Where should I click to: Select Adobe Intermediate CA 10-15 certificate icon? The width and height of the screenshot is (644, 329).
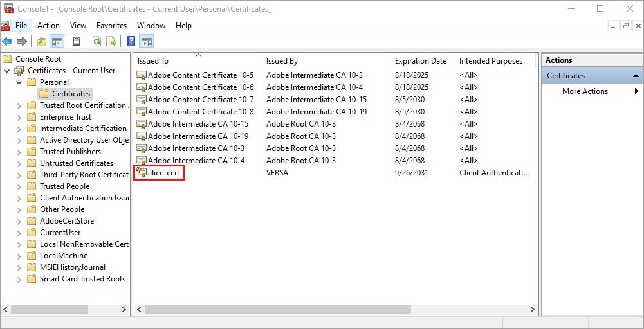142,124
